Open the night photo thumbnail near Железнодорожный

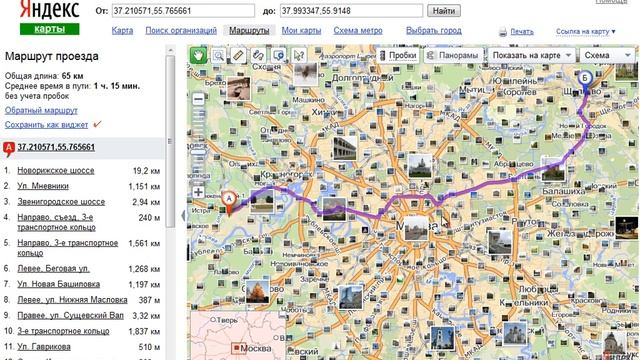[627, 228]
